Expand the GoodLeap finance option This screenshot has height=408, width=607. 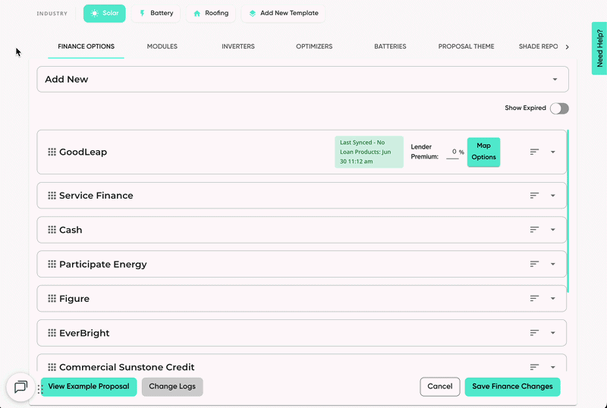[553, 152]
